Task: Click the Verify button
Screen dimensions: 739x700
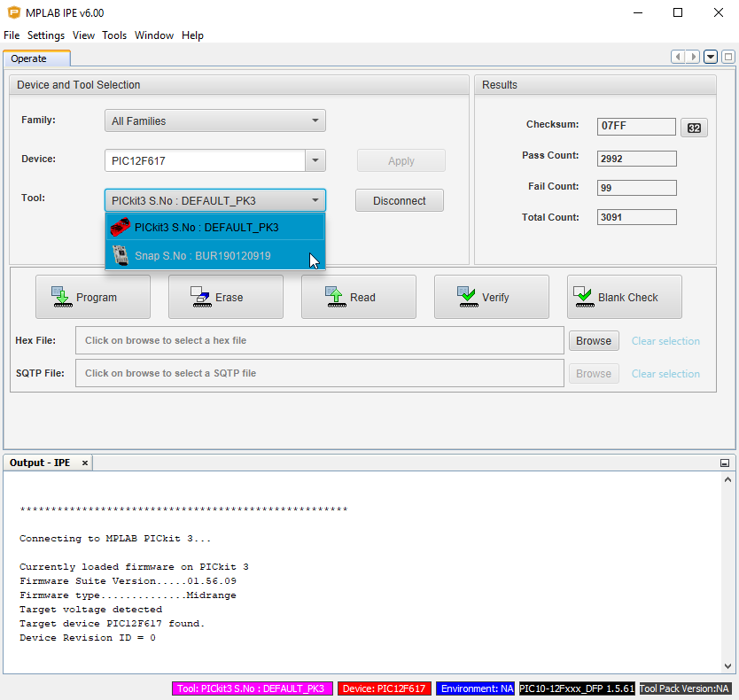Action: tap(492, 298)
